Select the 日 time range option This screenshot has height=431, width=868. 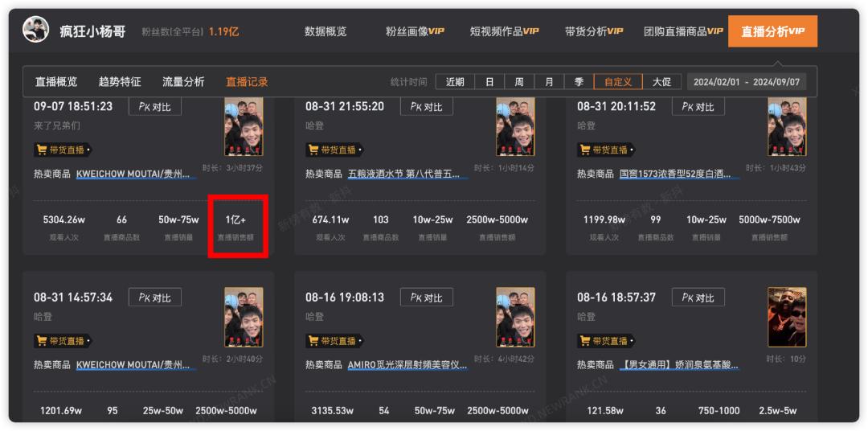490,82
